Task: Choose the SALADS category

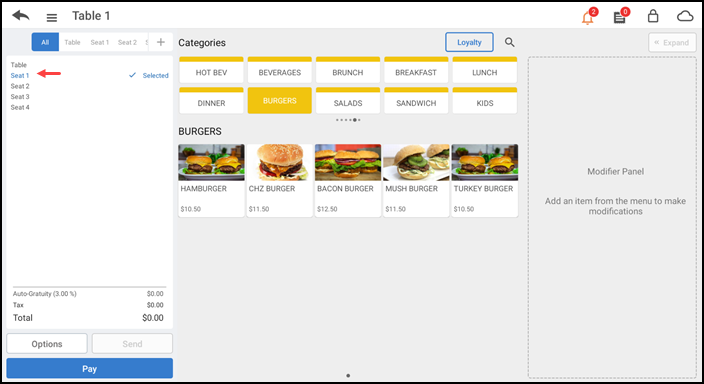Action: pyautogui.click(x=348, y=101)
